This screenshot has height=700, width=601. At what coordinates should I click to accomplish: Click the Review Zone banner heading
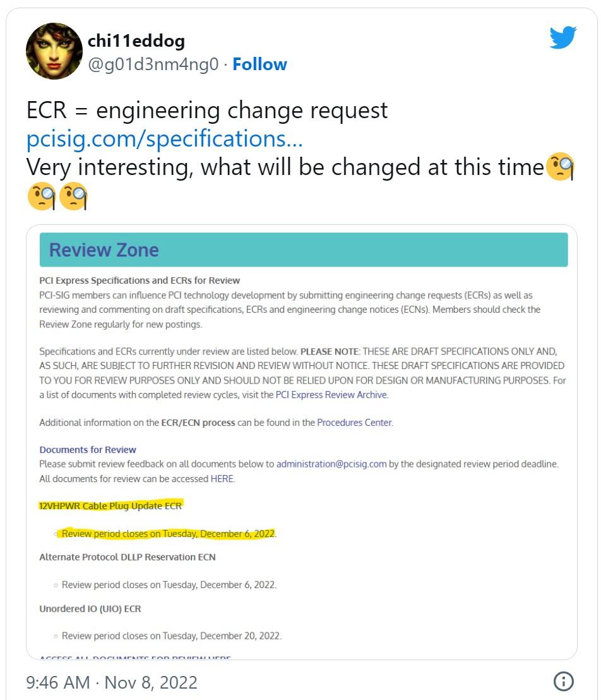[104, 250]
